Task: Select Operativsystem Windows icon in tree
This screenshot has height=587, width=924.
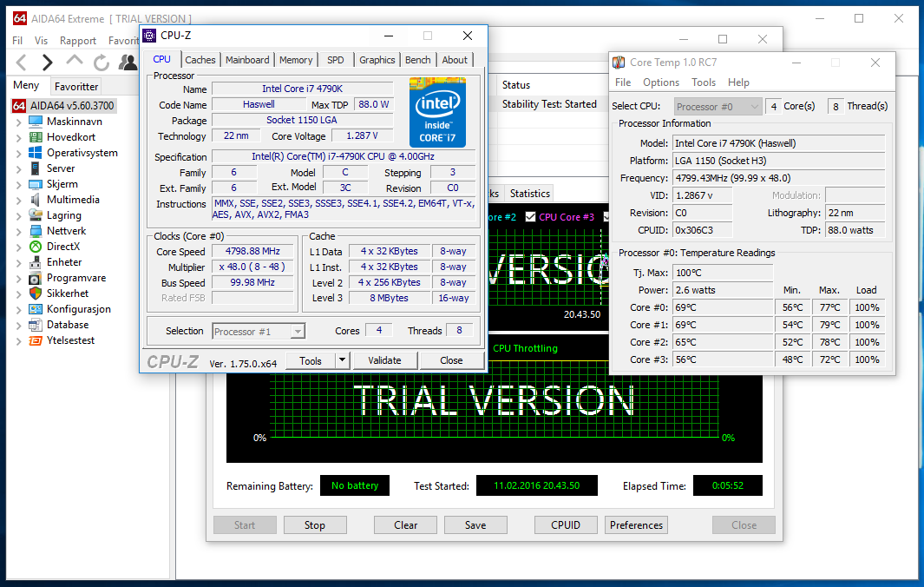Action: pos(36,153)
